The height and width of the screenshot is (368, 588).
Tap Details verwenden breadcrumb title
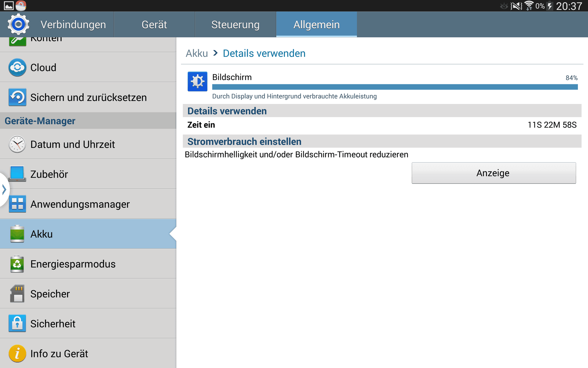pos(264,53)
